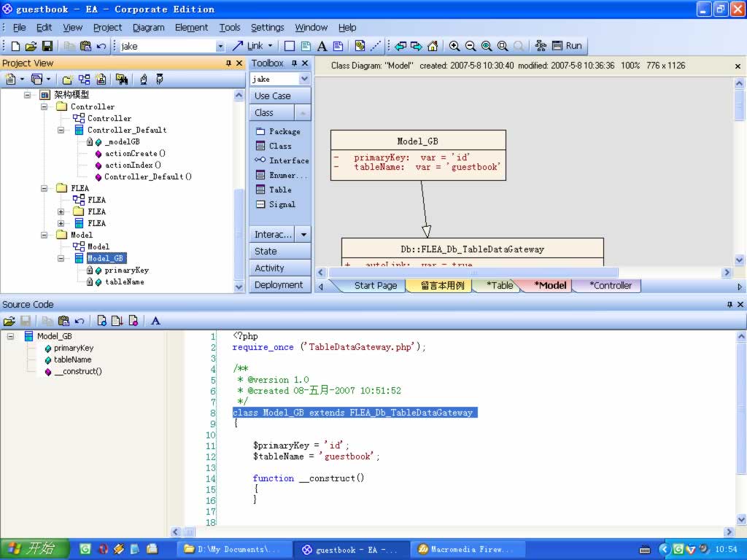Switch to the *Controller diagram tab
The height and width of the screenshot is (560, 747).
tap(610, 286)
